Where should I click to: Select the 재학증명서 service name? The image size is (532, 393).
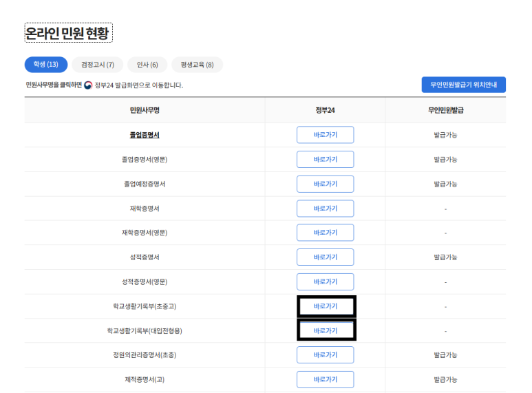(x=145, y=209)
